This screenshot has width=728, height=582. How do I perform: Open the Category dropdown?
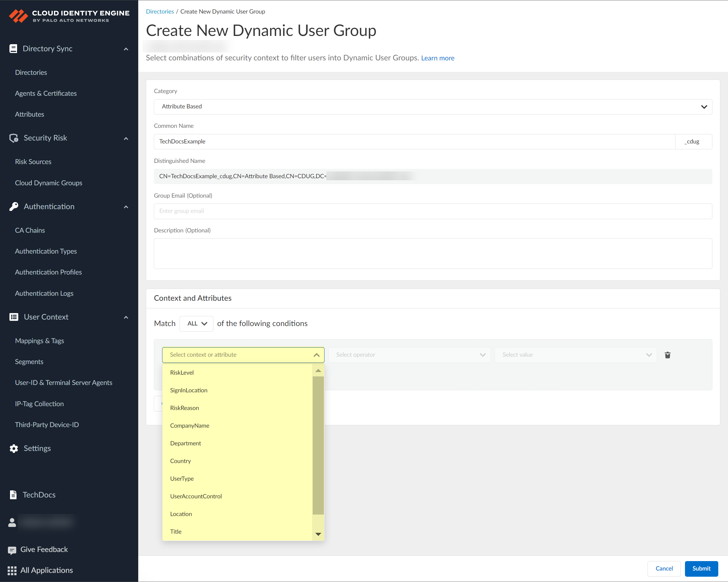tap(433, 107)
